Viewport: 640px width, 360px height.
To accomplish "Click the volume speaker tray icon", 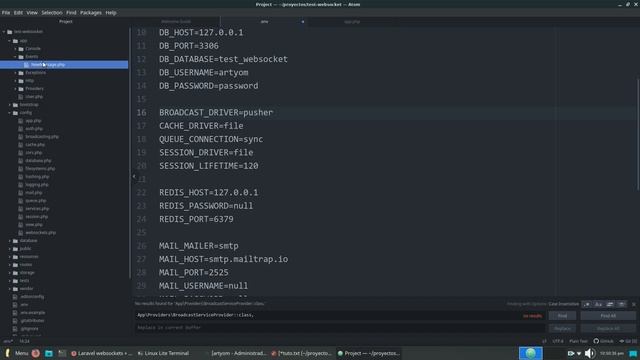I will click(589, 353).
